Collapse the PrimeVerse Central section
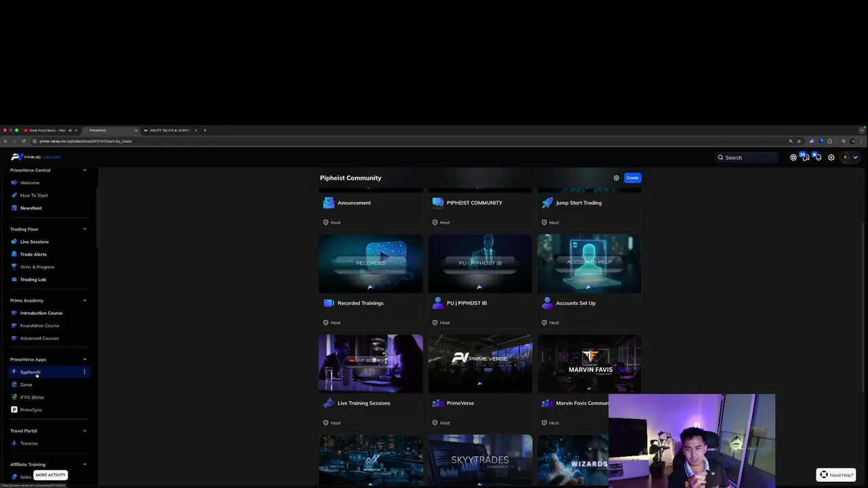Image resolution: width=868 pixels, height=488 pixels. tap(85, 170)
